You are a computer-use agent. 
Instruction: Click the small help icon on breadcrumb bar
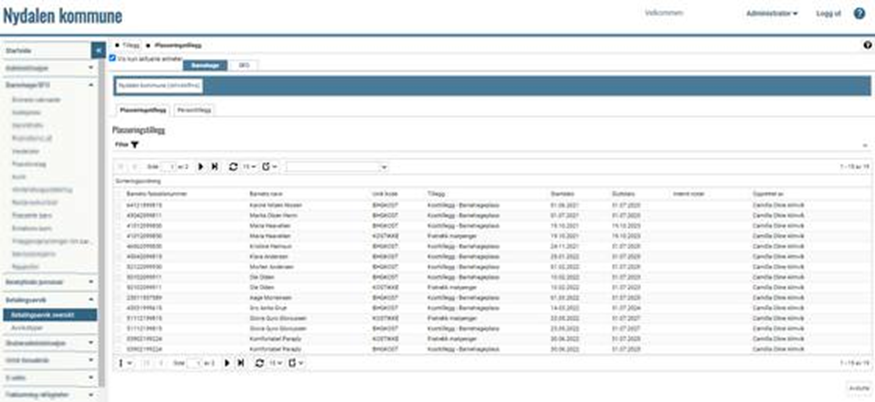[x=867, y=46]
